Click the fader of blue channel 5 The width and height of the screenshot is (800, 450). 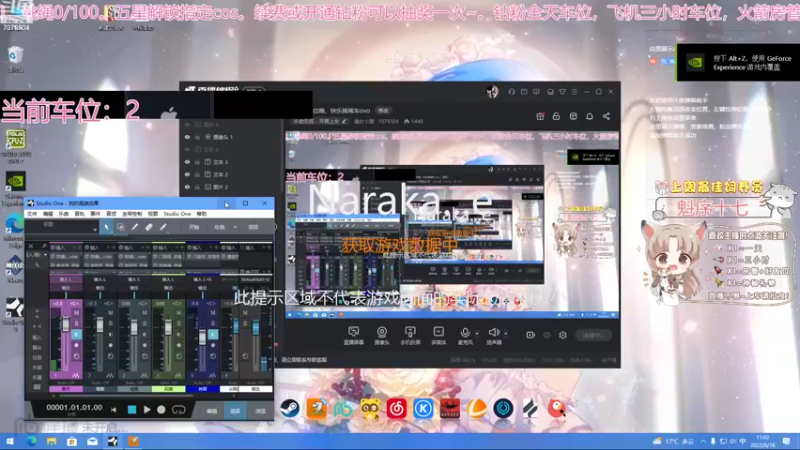pos(203,337)
